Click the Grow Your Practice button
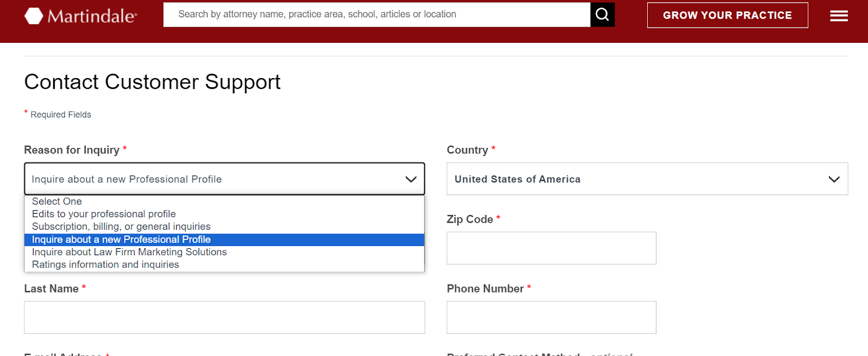 tap(727, 15)
